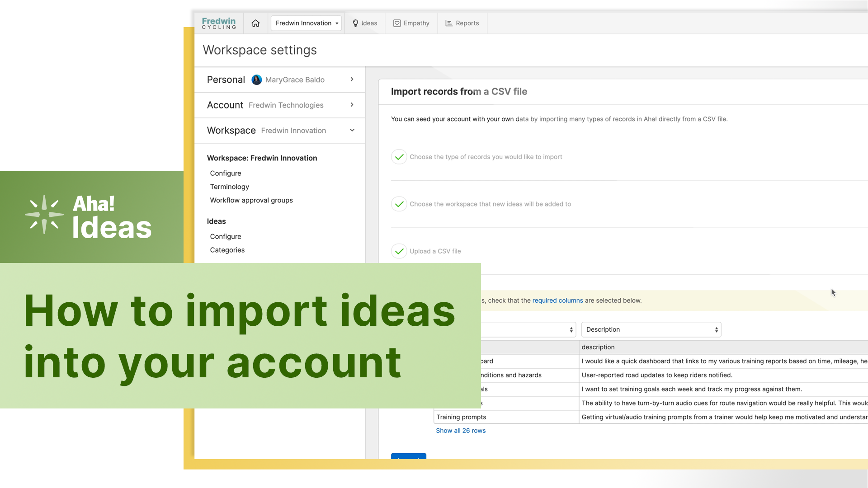Click the checkmark for record type step

click(399, 157)
